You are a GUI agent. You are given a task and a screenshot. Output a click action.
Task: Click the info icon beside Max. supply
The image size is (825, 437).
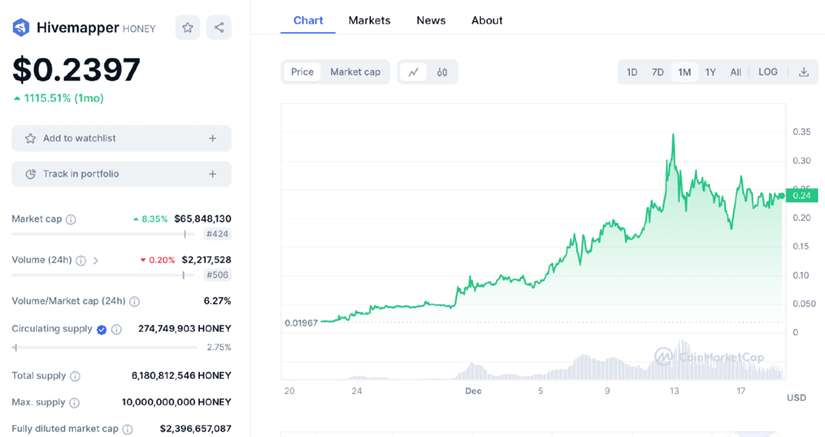tap(74, 402)
